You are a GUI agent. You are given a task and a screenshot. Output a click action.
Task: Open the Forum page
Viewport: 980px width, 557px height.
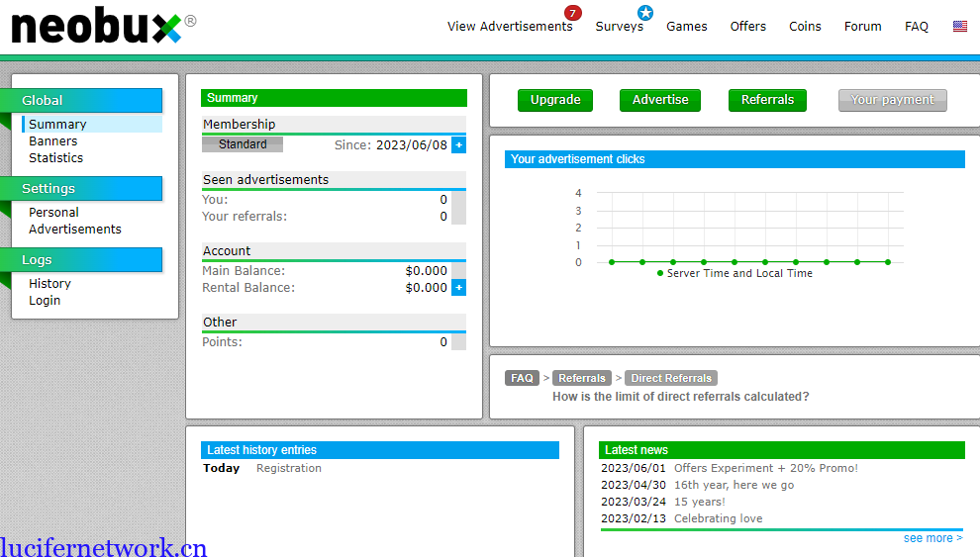(x=862, y=27)
